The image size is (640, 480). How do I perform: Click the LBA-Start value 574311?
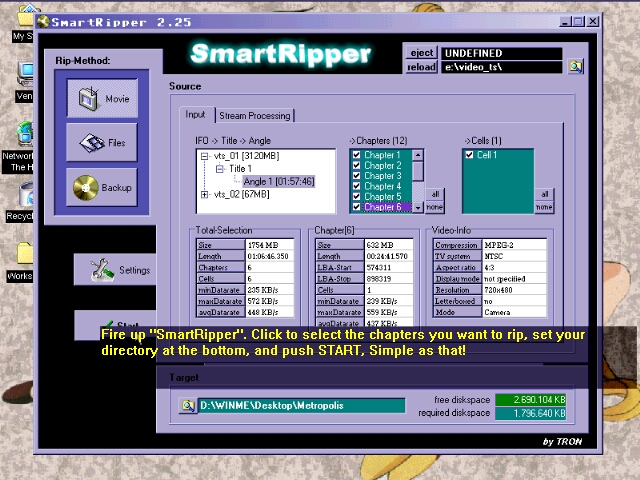389,267
